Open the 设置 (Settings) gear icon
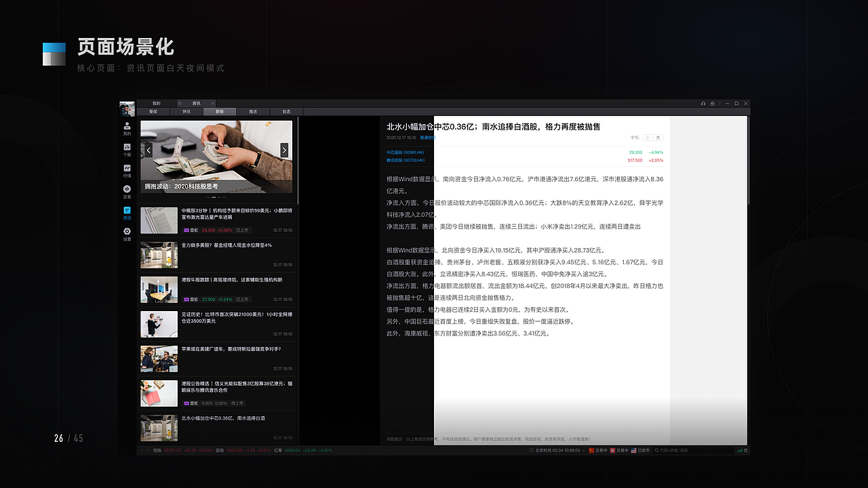 tap(127, 235)
